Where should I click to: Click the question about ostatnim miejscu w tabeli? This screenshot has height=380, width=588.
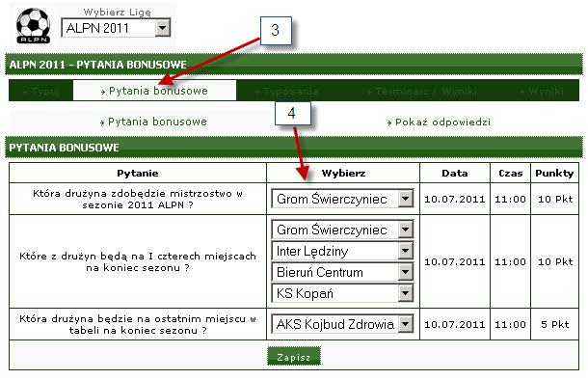coord(138,324)
